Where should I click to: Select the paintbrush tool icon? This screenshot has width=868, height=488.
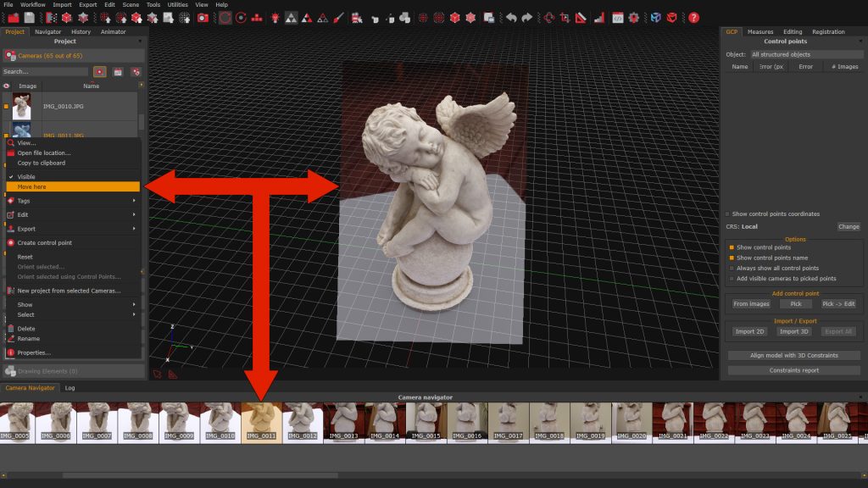339,18
